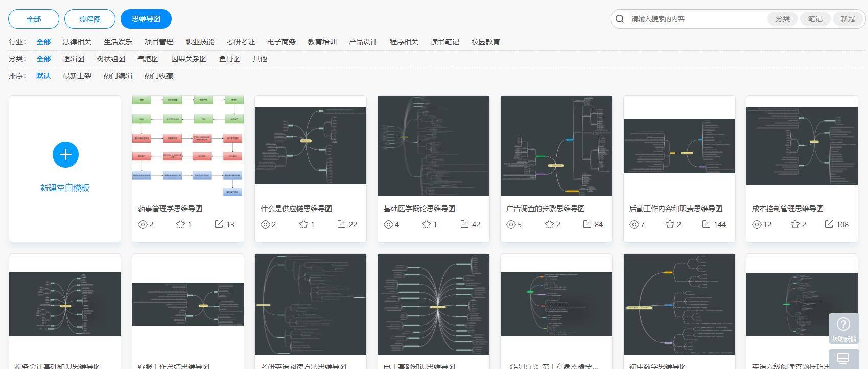Filter industry by 校园教育

pos(486,42)
